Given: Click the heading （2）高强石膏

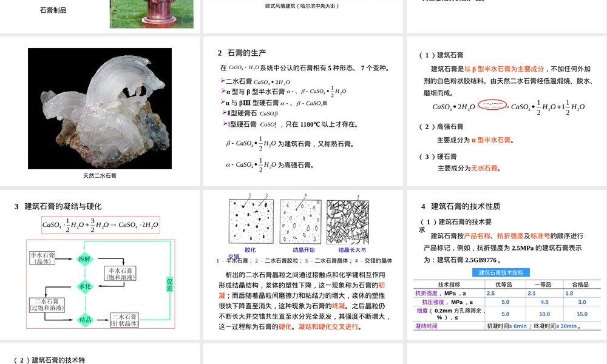Looking at the screenshot, I should tap(441, 127).
